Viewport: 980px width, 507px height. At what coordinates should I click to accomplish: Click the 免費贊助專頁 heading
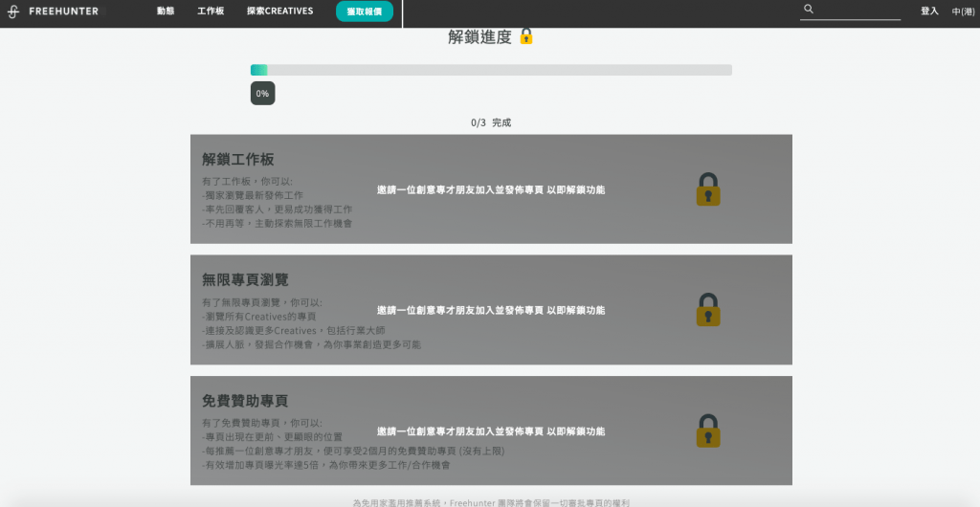(x=245, y=400)
